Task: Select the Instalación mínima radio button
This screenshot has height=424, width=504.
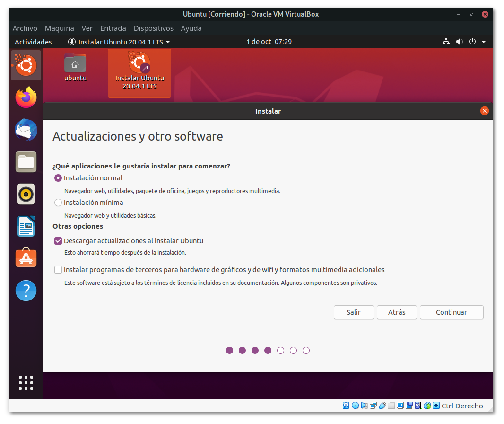Action: 58,203
